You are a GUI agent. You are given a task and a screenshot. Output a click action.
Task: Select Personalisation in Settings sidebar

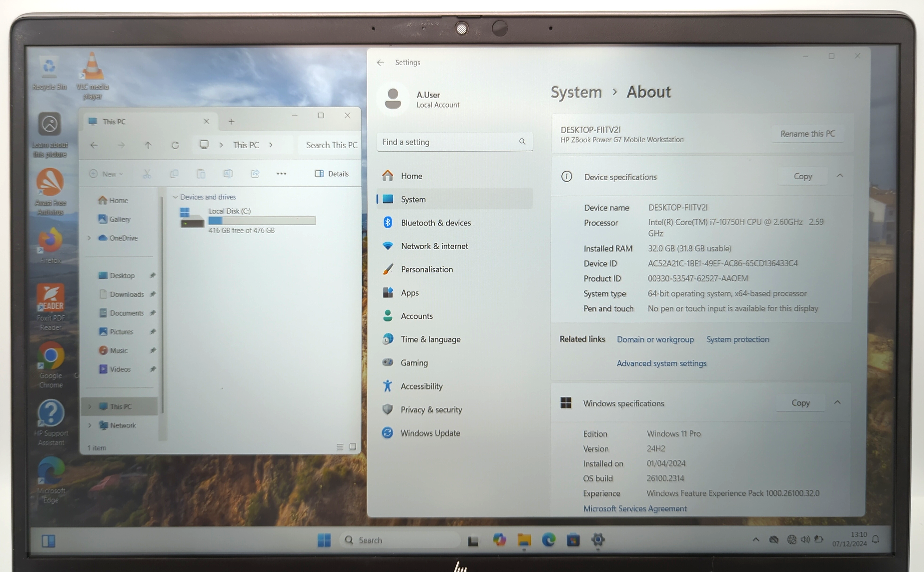[455, 269]
